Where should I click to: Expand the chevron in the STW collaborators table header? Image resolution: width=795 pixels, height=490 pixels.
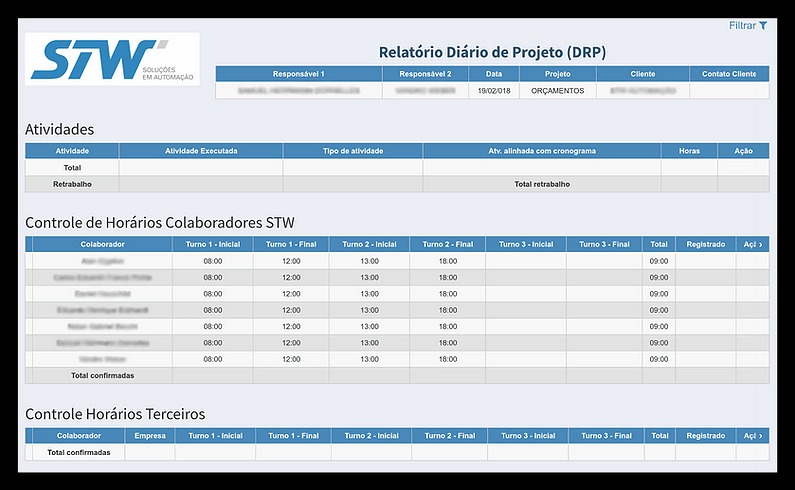pos(761,244)
